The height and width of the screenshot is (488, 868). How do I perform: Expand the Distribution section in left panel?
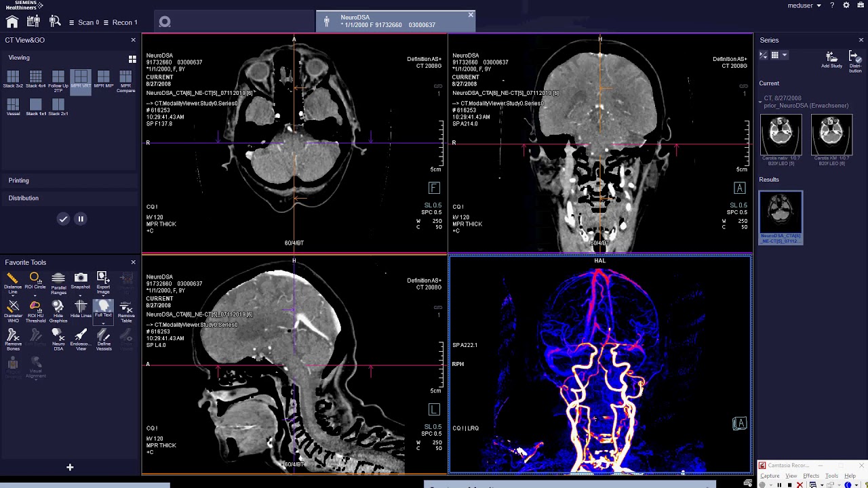point(71,198)
